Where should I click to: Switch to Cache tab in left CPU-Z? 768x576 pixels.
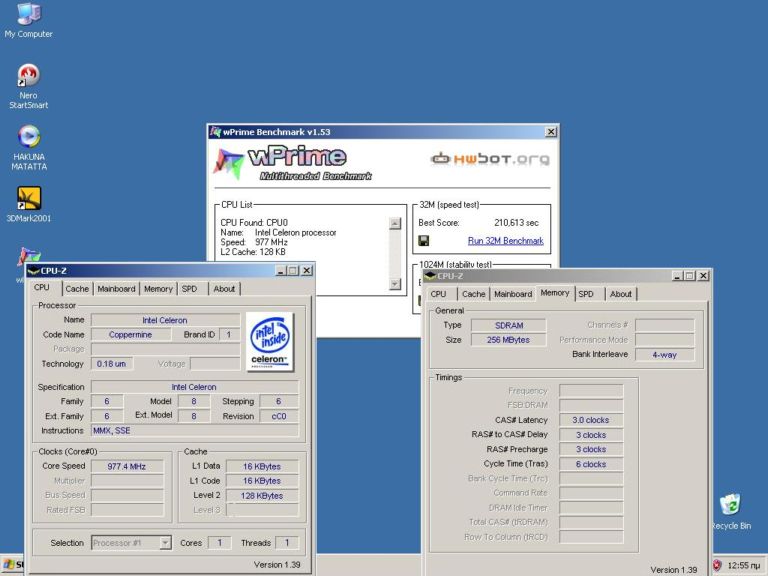click(77, 288)
